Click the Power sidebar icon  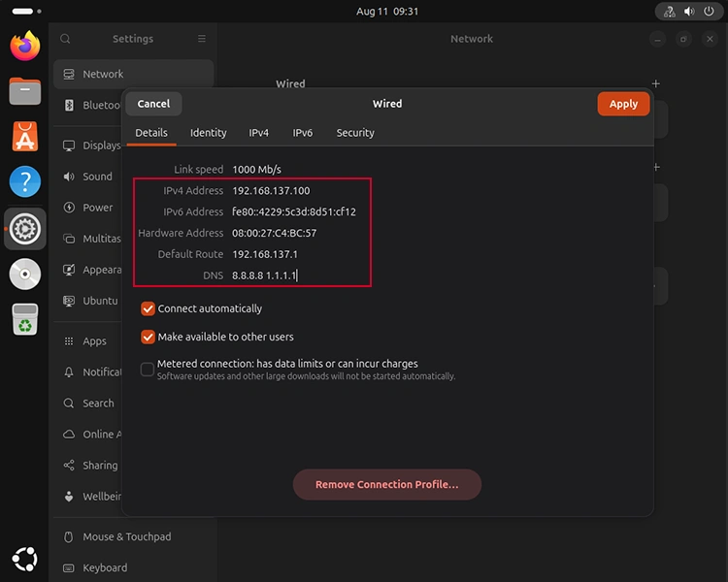coord(69,208)
